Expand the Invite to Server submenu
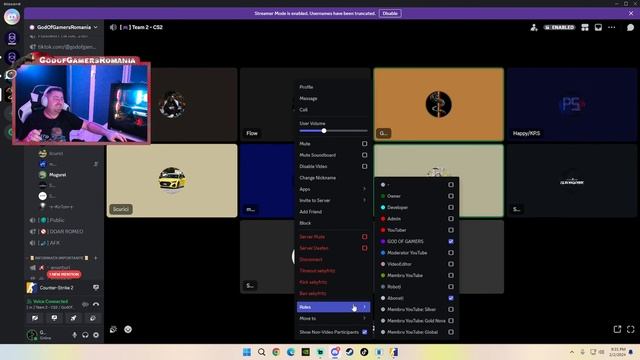Image resolution: width=640 pixels, height=360 pixels. (333, 200)
